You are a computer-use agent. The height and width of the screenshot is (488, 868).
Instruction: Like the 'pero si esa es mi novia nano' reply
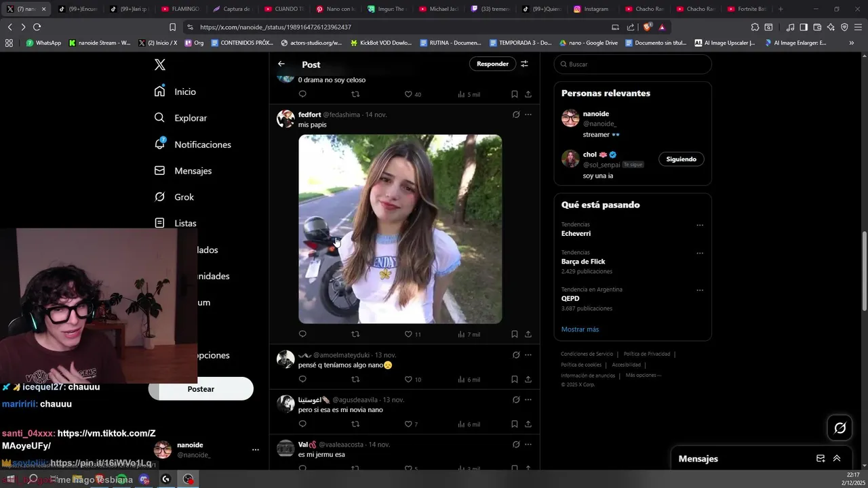411,424
